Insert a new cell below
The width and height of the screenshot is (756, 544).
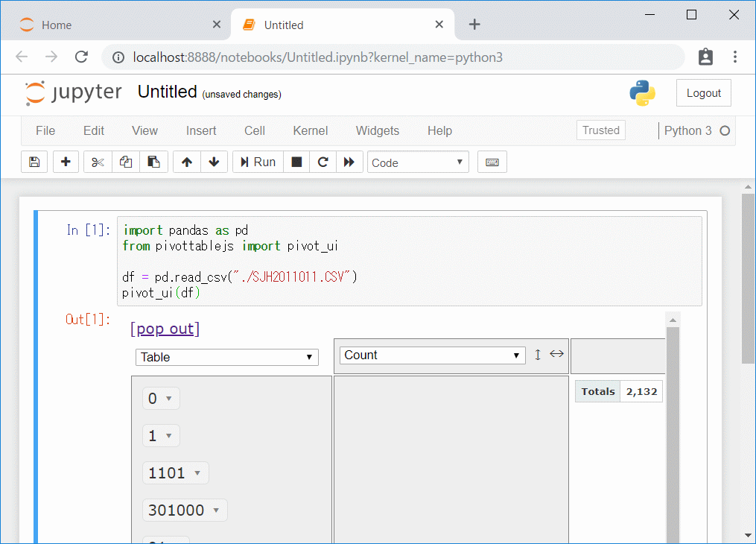coord(66,162)
